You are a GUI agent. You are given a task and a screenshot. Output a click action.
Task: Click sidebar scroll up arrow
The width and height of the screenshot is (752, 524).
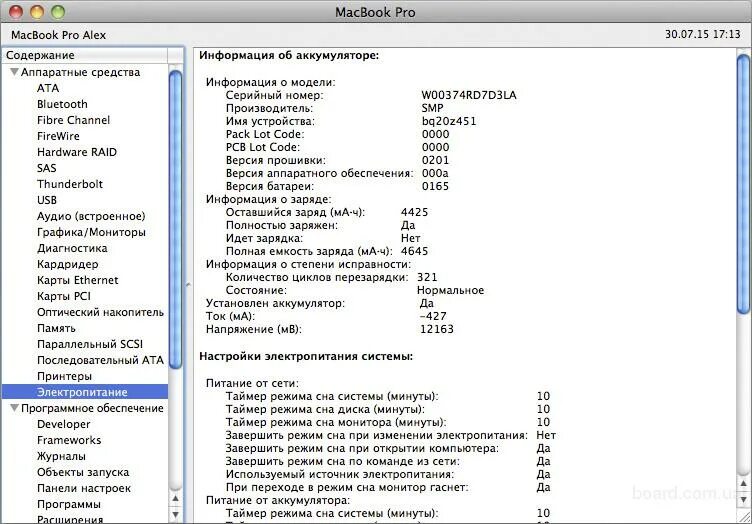[x=176, y=499]
